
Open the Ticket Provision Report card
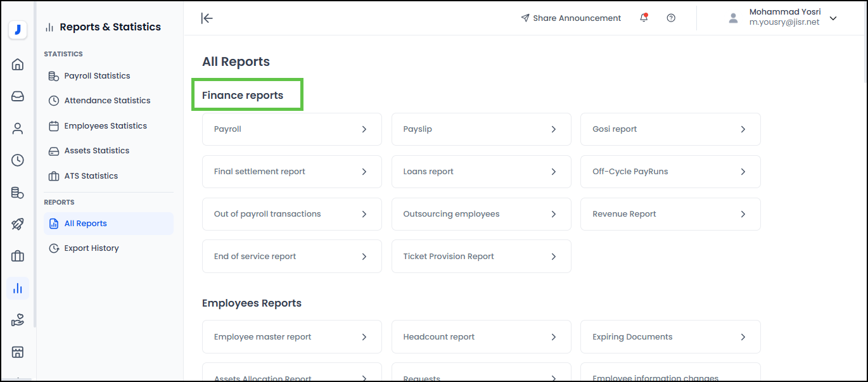tap(481, 257)
